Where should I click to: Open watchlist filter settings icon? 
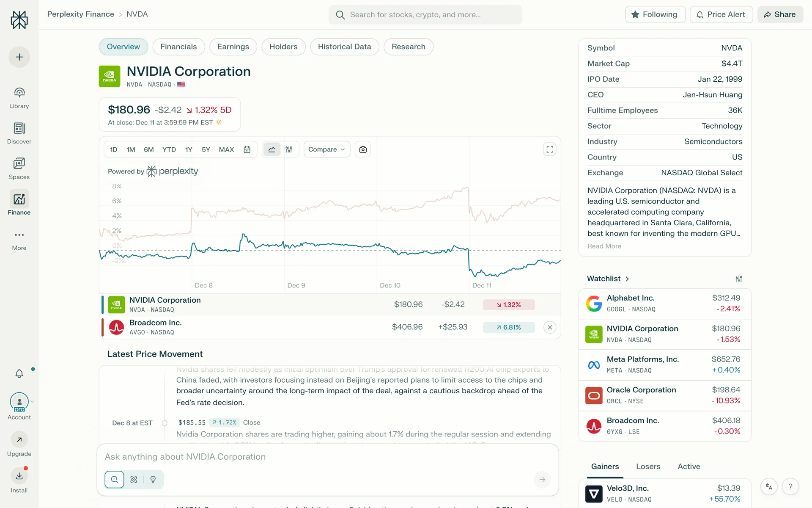click(738, 279)
